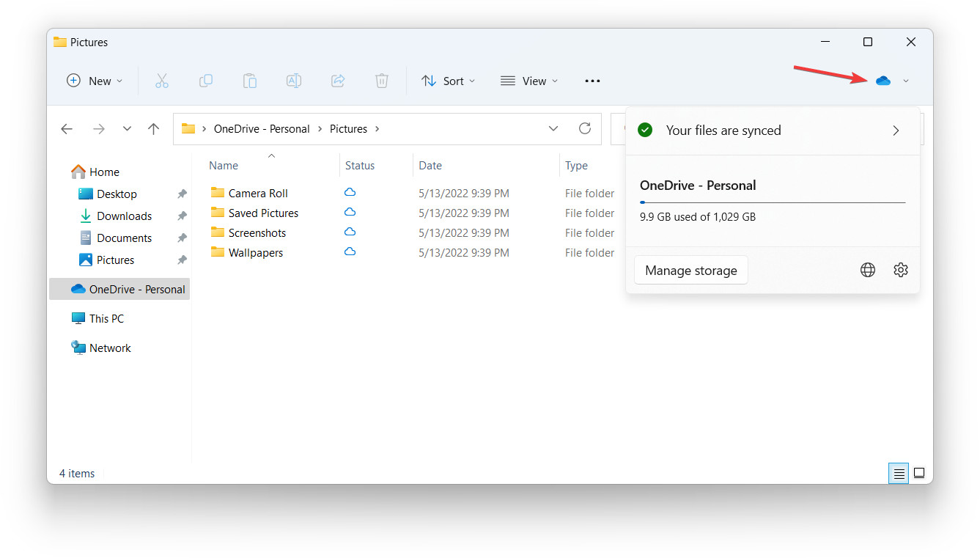980x558 pixels.
Task: Open the See more ellipsis menu
Action: [592, 81]
